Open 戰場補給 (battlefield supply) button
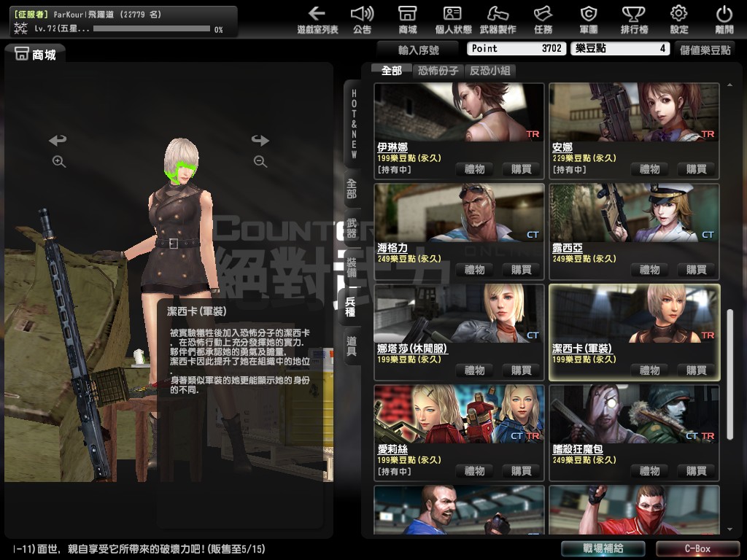This screenshot has height=560, width=747. click(x=603, y=548)
